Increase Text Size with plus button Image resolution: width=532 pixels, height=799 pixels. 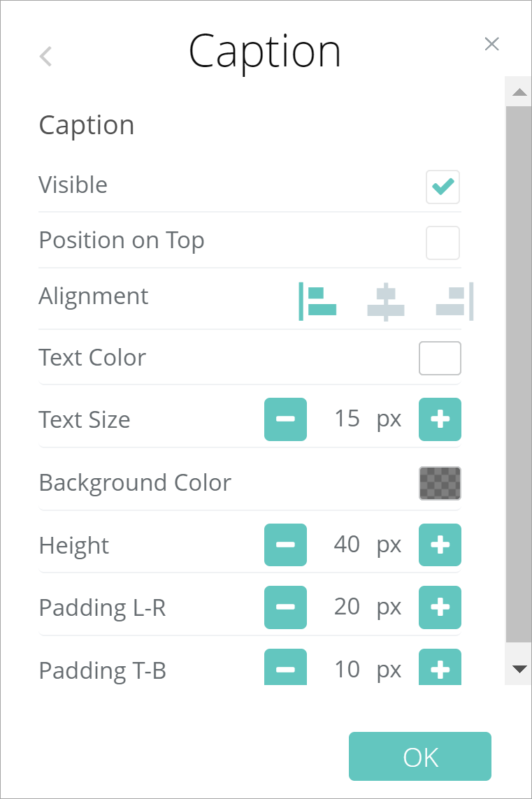tap(440, 419)
